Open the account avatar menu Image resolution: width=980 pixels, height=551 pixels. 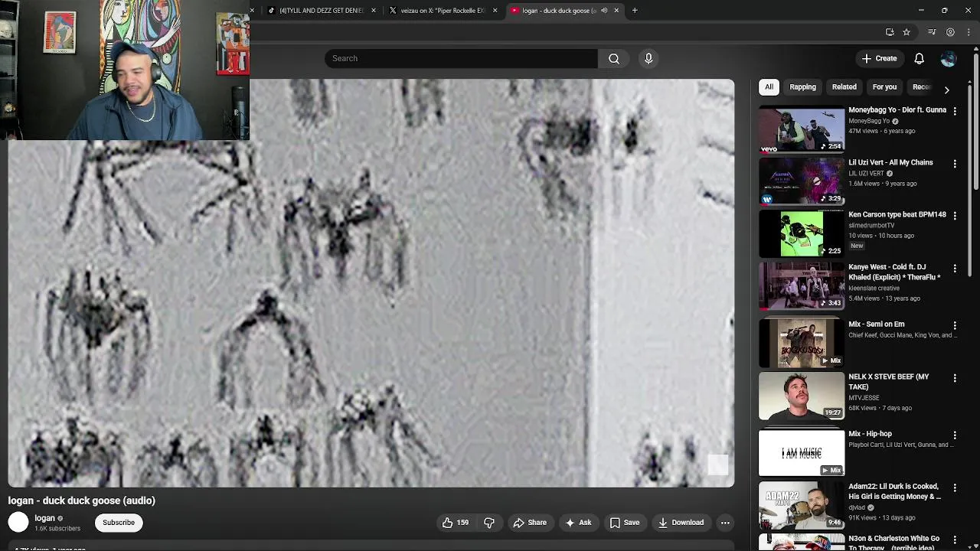click(x=948, y=58)
